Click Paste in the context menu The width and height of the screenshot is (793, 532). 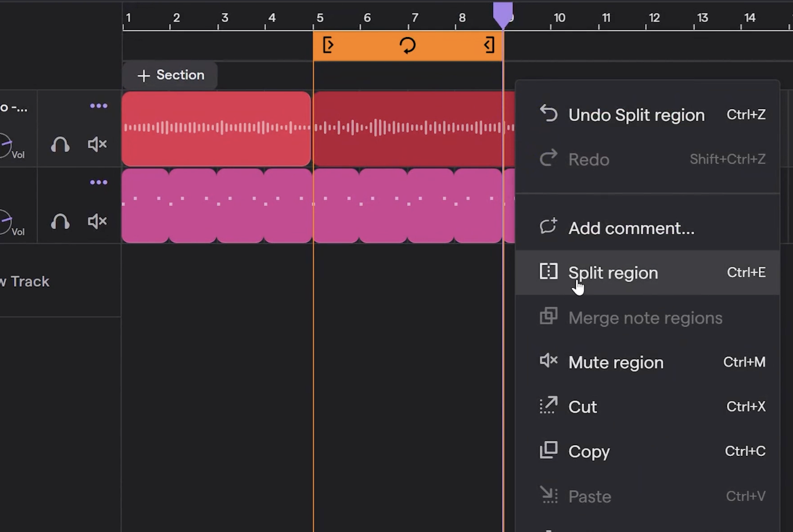click(647, 496)
